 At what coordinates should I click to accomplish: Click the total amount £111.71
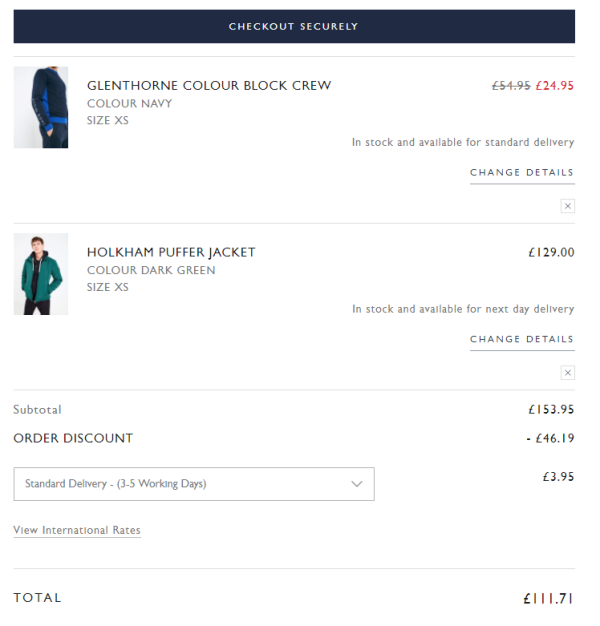[x=548, y=598]
